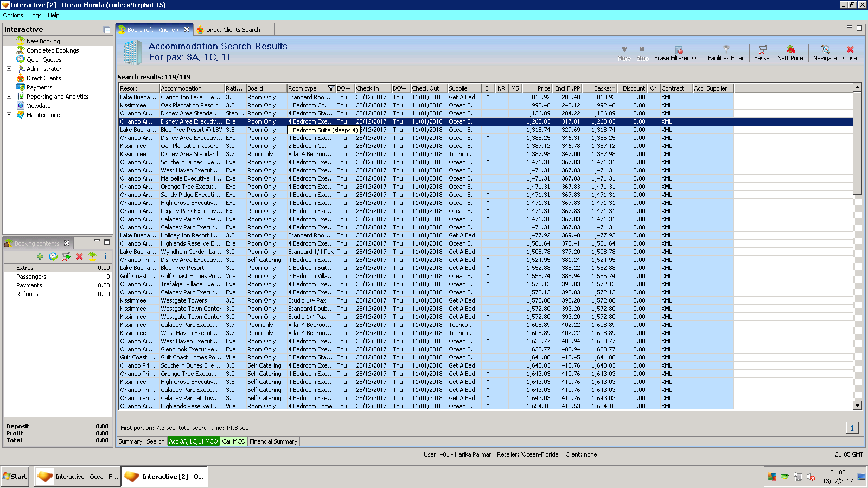The width and height of the screenshot is (868, 488).
Task: Open the Basket from the results toolbar
Action: pos(762,49)
